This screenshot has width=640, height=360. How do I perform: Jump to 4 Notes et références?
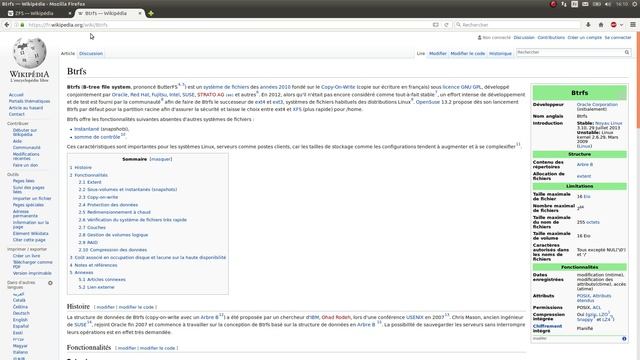tap(93, 265)
